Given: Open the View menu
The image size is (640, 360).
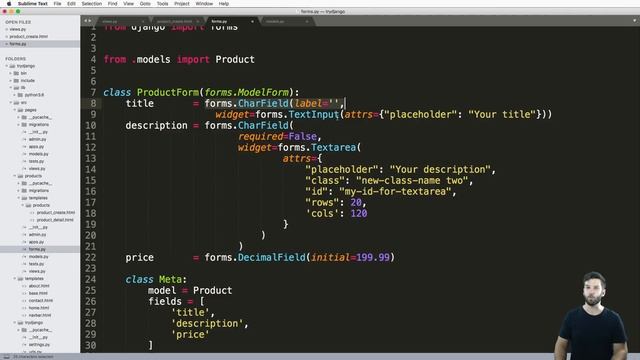Looking at the screenshot, I should [x=129, y=4].
